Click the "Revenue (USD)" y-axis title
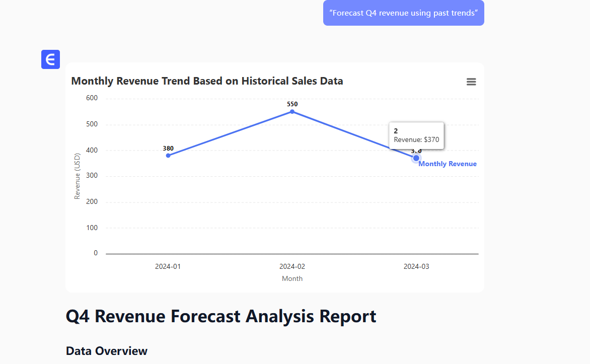The height and width of the screenshot is (364, 590). (x=77, y=176)
